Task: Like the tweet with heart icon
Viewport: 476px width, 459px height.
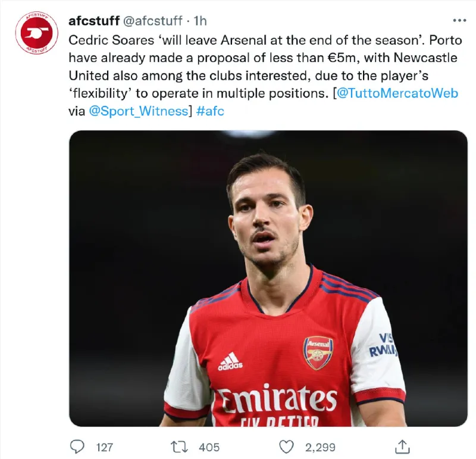Action: tap(287, 446)
